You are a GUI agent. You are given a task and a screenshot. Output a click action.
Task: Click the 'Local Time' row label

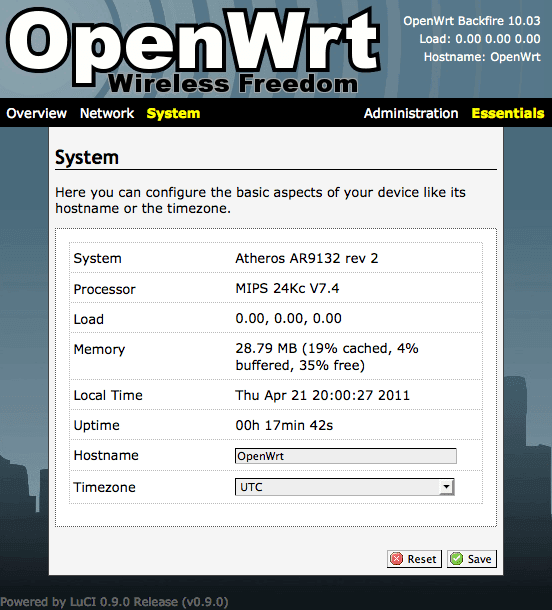pos(108,395)
